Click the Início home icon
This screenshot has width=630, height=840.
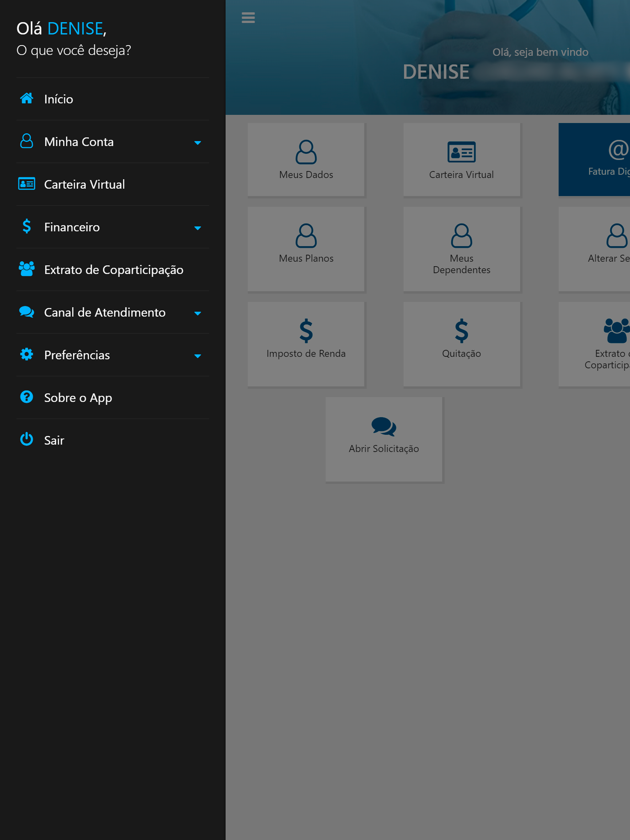pos(26,99)
